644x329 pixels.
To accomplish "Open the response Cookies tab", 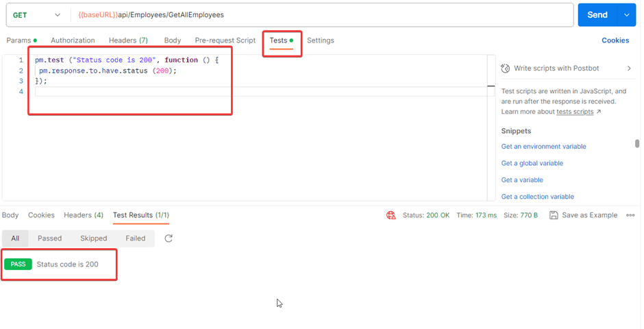I will [41, 215].
